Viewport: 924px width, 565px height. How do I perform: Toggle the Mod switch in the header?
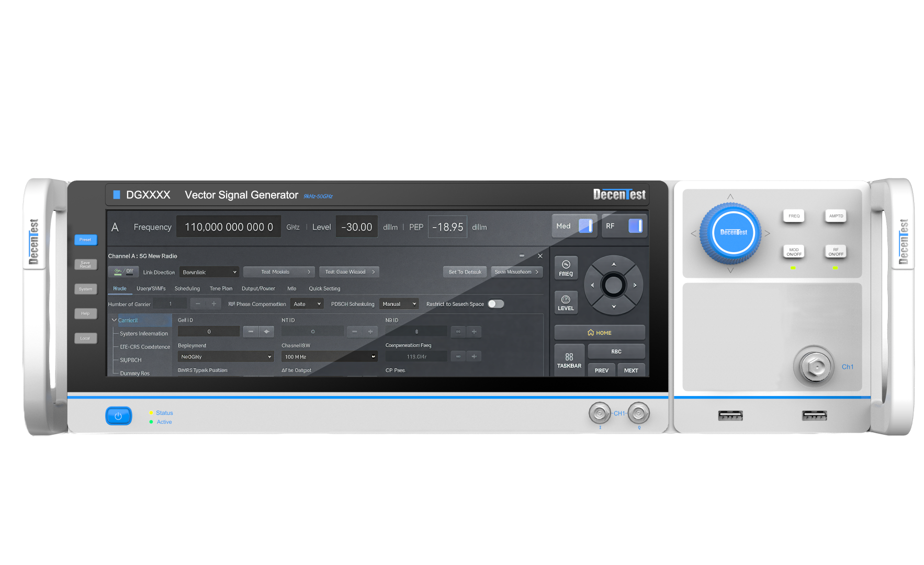click(x=585, y=226)
